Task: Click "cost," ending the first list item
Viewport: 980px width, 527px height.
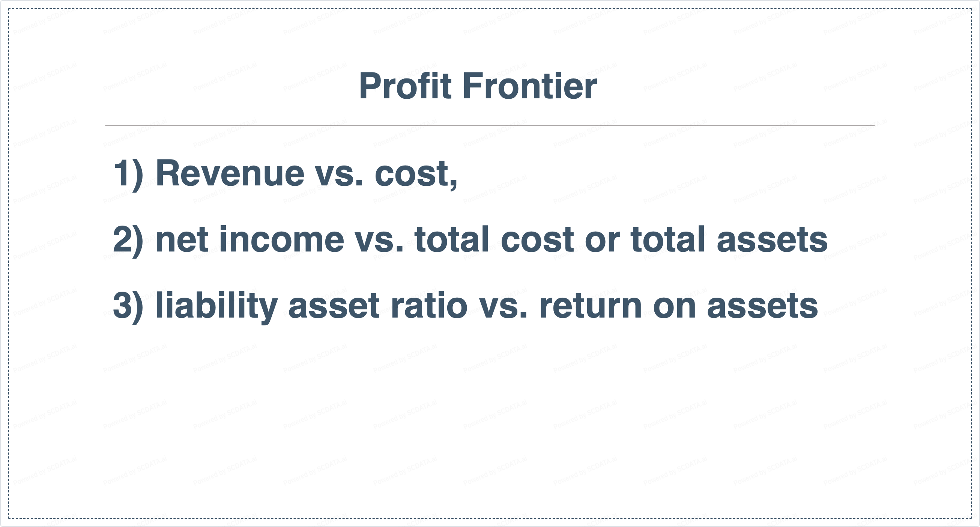Action: pyautogui.click(x=415, y=174)
